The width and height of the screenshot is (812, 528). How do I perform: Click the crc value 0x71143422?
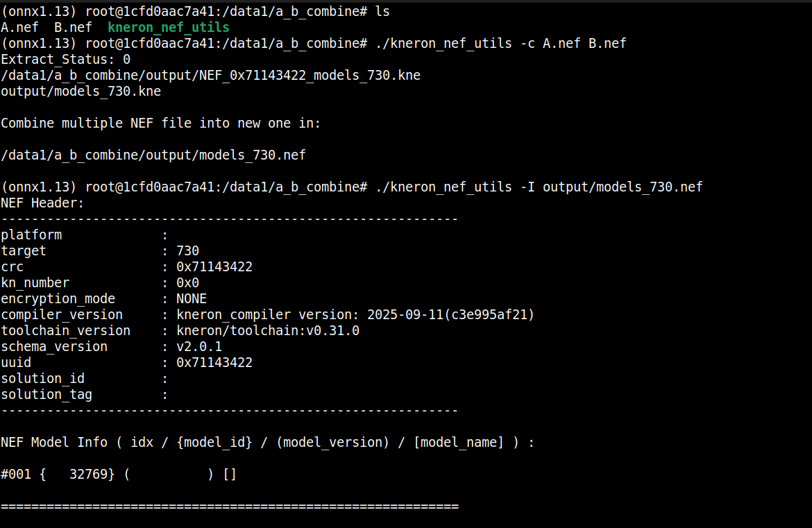tap(214, 266)
